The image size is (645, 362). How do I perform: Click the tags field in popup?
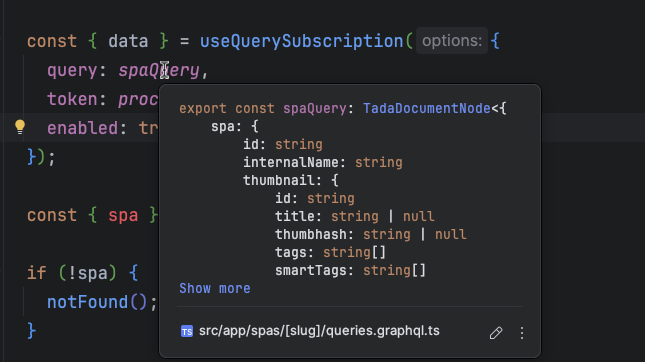coord(290,252)
